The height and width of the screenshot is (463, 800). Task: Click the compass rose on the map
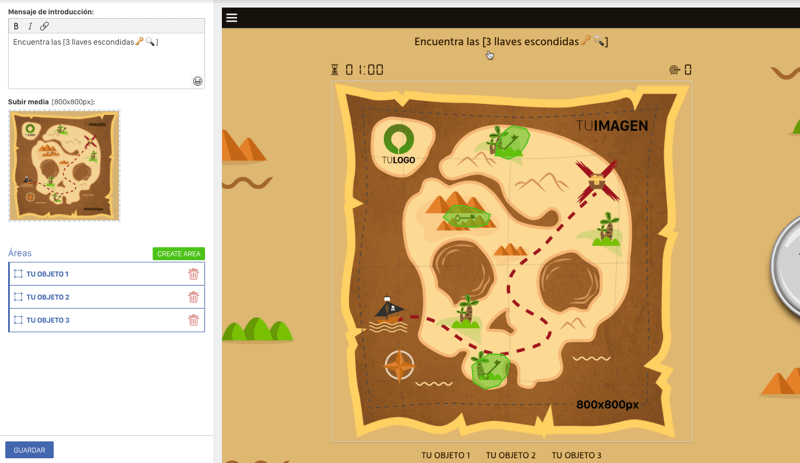click(x=399, y=365)
